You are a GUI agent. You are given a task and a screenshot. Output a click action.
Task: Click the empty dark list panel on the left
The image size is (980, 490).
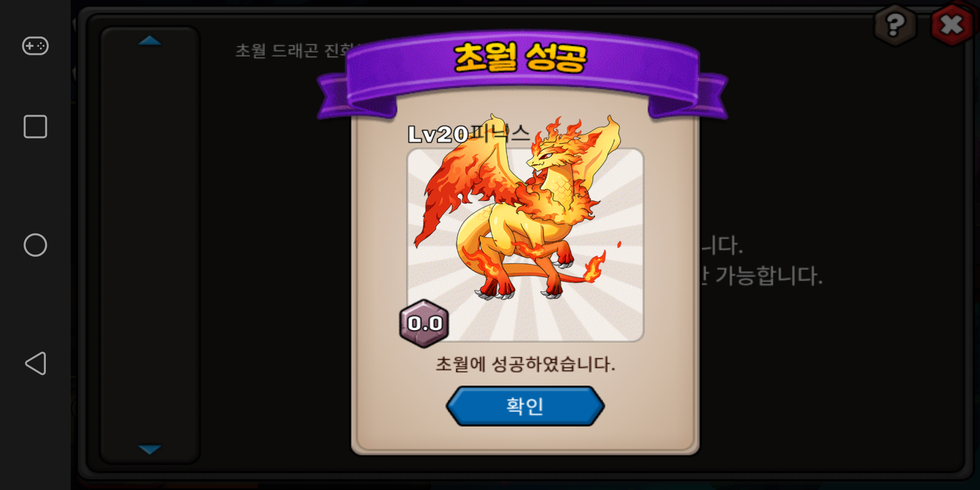150,245
